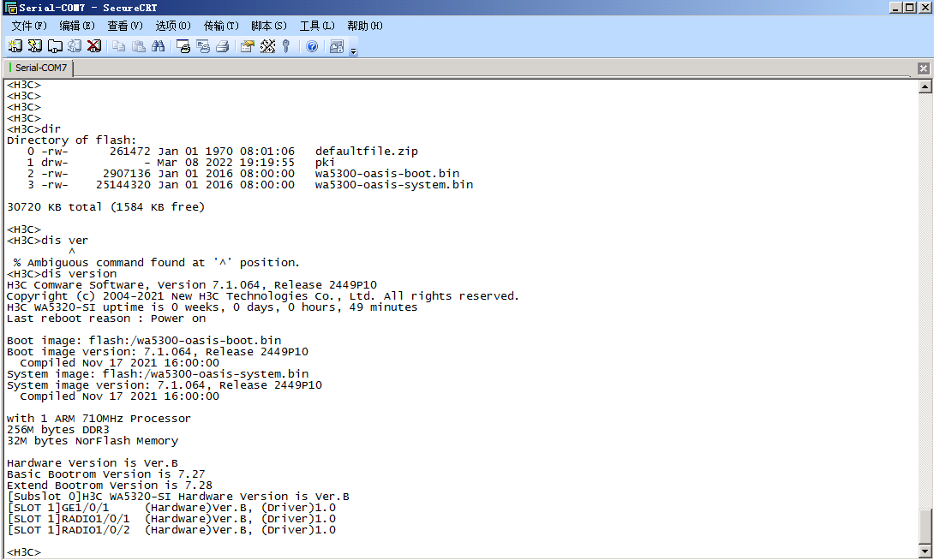Click wa5300-oasis-boot.bin in the dir listing
Viewport: 934px width, 560px height.
pos(387,174)
